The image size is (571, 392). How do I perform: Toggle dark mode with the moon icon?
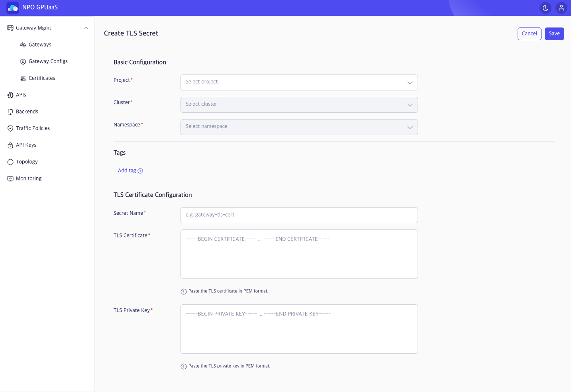click(545, 8)
